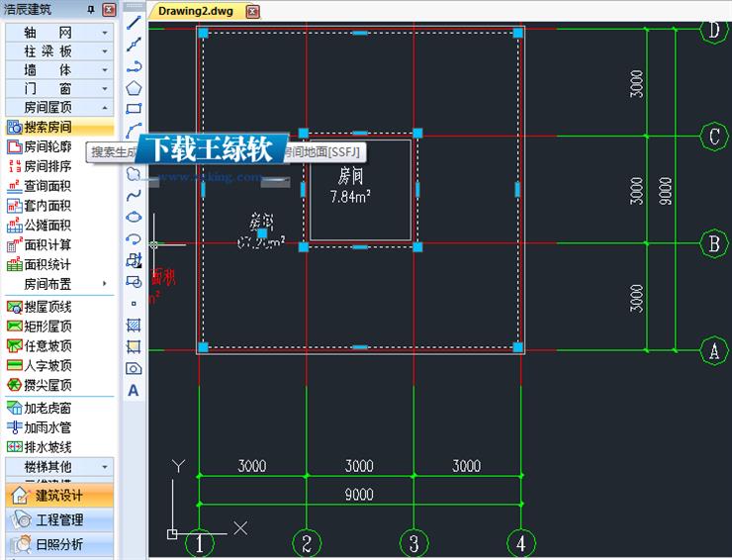Switch to 工程管理 panel tab

coord(59,519)
